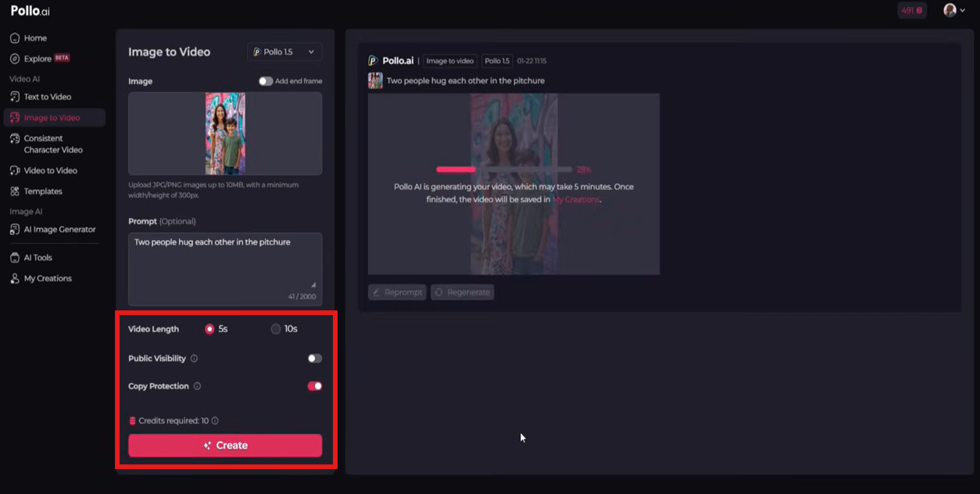The height and width of the screenshot is (494, 980).
Task: Disable Copy Protection
Action: (x=315, y=385)
